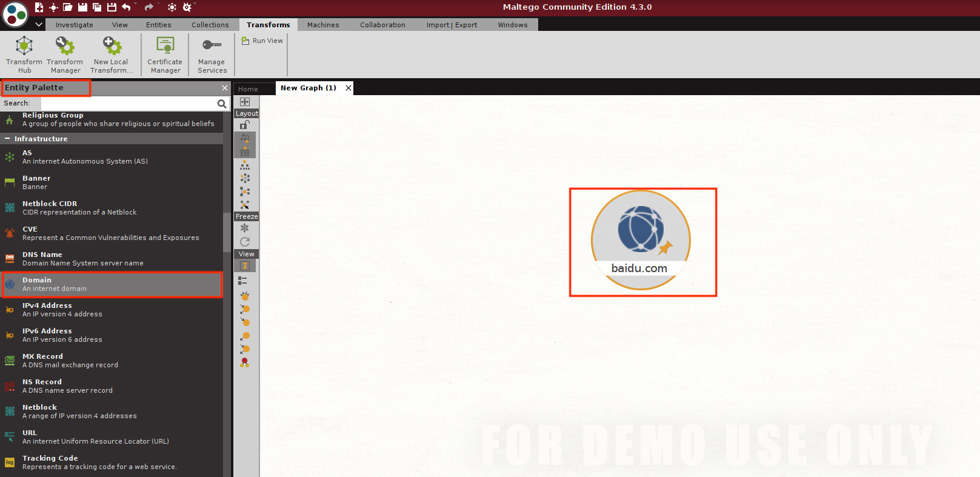Select the Netblock entity with IP range

[112, 412]
